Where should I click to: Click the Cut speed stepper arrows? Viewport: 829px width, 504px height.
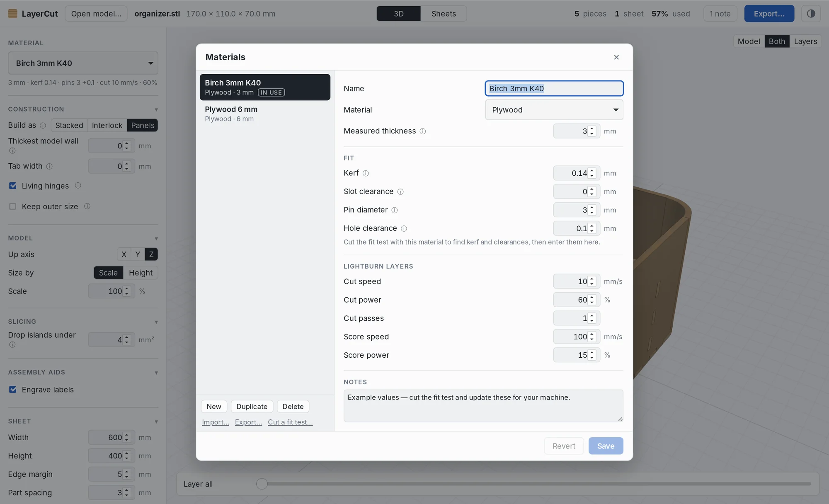coord(592,281)
